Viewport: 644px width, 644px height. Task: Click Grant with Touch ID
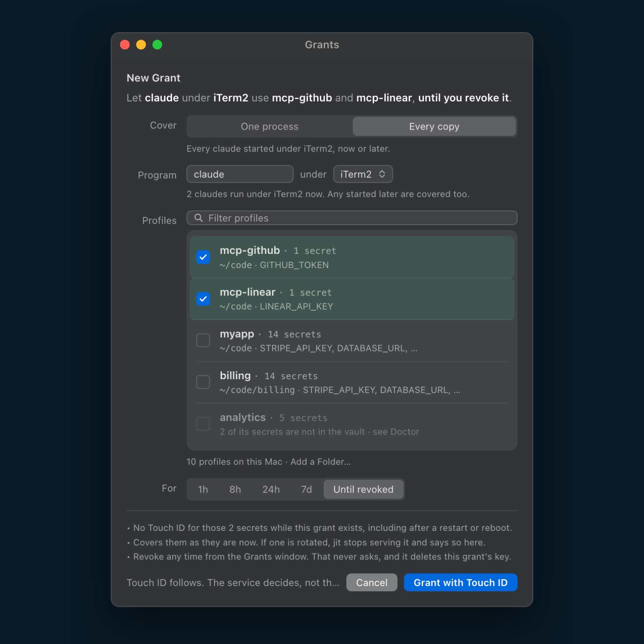tap(460, 582)
